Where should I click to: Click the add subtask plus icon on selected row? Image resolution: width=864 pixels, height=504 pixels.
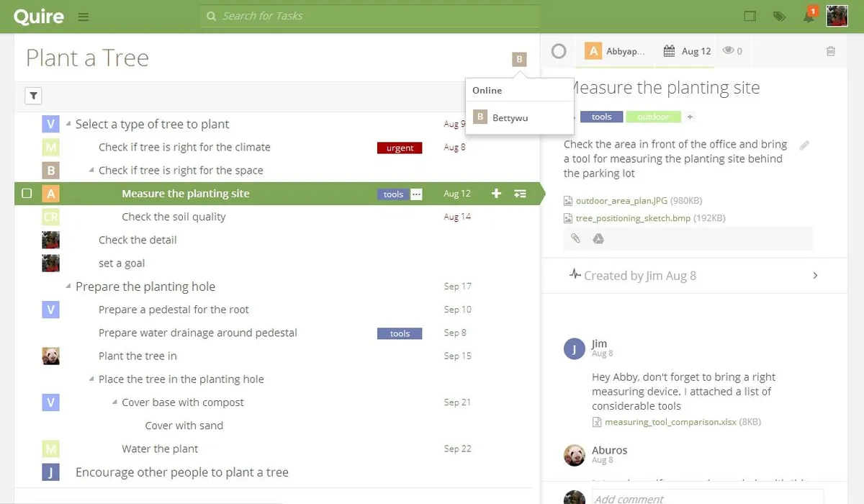pos(496,194)
